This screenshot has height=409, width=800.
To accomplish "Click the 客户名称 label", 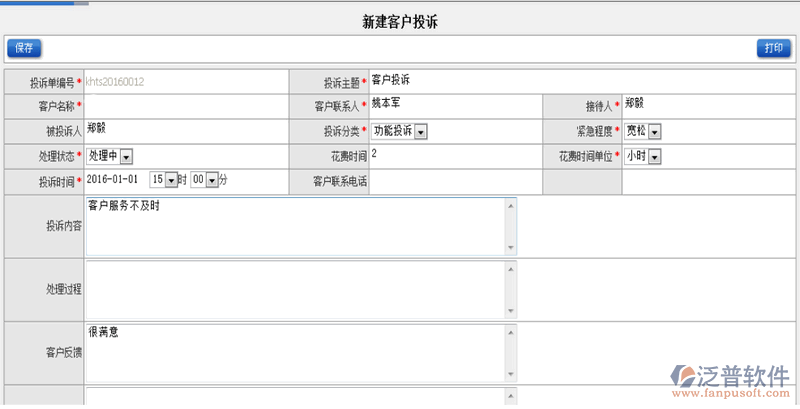I will tap(57, 107).
